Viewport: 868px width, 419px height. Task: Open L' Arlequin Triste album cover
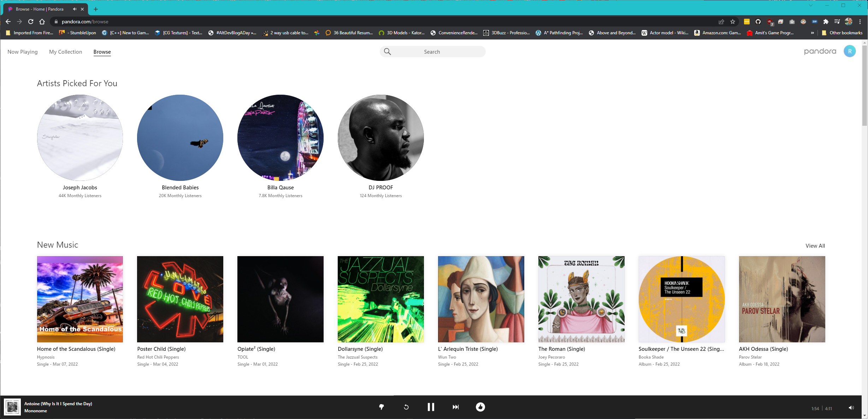pos(481,299)
